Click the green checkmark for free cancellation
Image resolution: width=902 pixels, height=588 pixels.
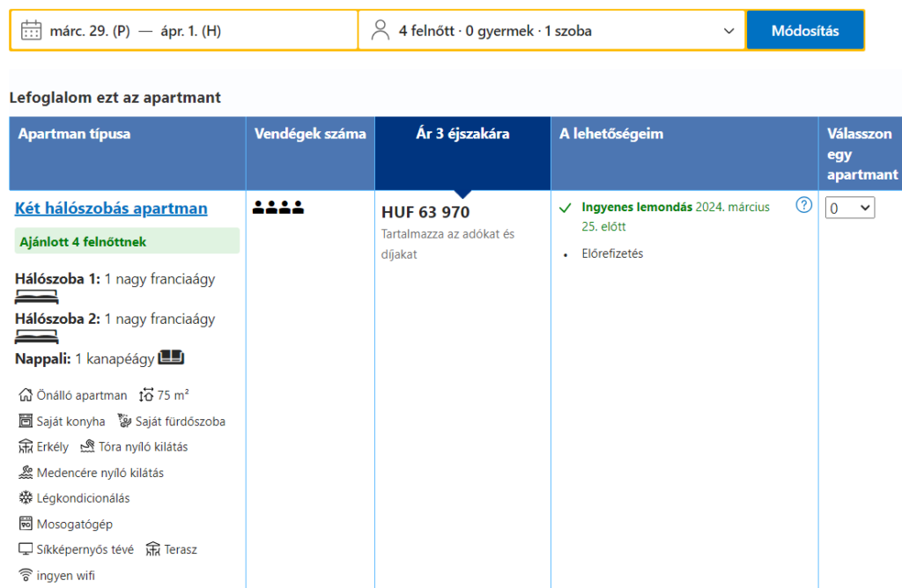click(566, 208)
